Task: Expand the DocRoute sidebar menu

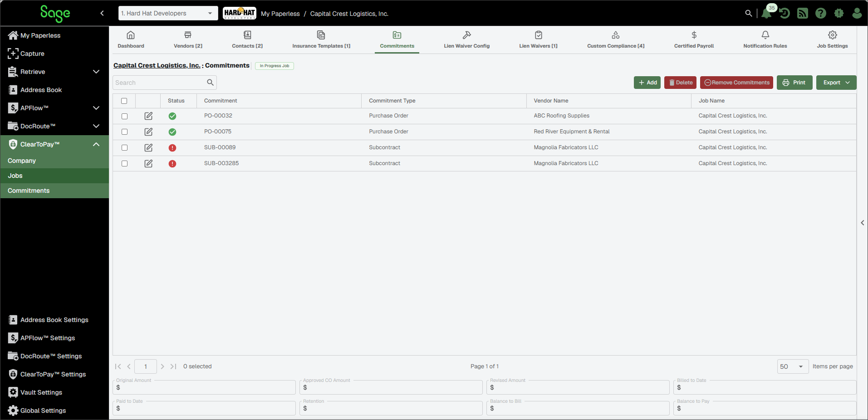Action: click(x=96, y=126)
